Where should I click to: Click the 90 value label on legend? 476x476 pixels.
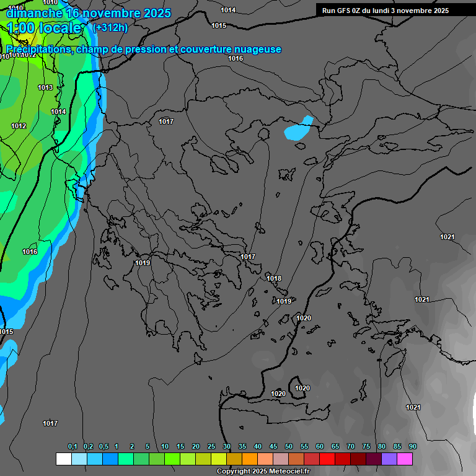pyautogui.click(x=412, y=446)
